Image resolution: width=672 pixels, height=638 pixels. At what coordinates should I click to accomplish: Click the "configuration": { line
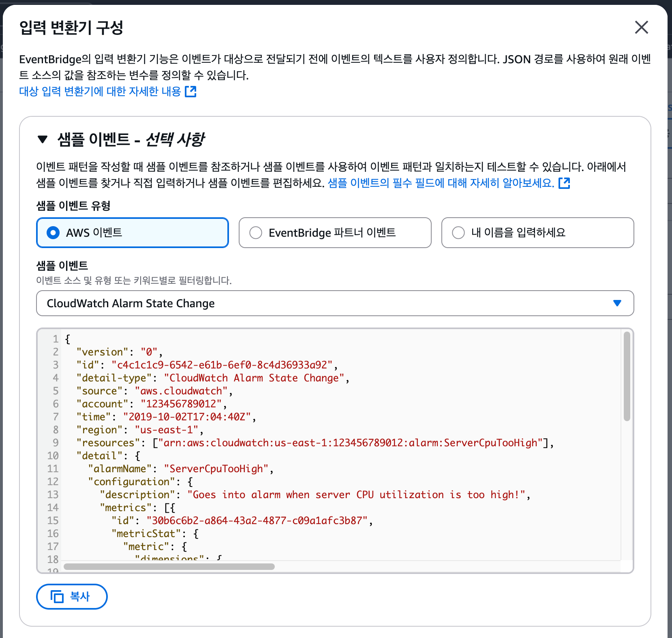point(140,482)
